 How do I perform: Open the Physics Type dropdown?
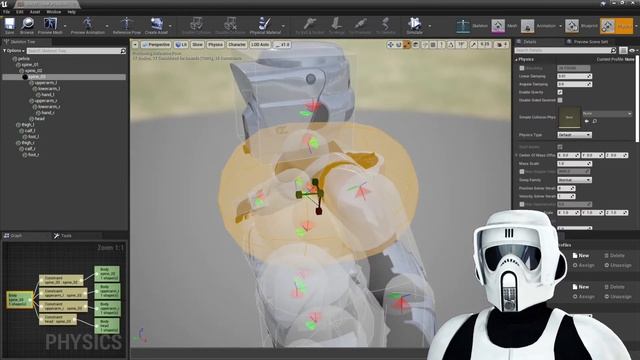[x=574, y=135]
